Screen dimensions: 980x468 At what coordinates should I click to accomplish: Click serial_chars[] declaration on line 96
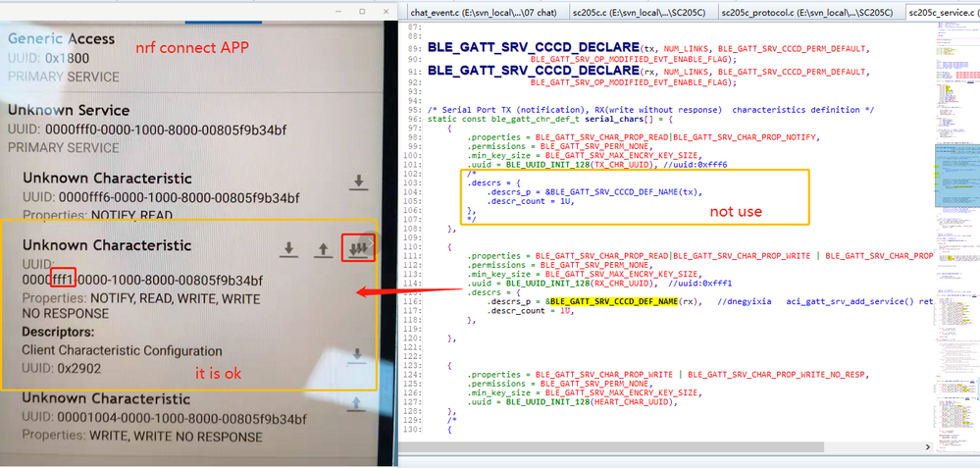click(550, 119)
